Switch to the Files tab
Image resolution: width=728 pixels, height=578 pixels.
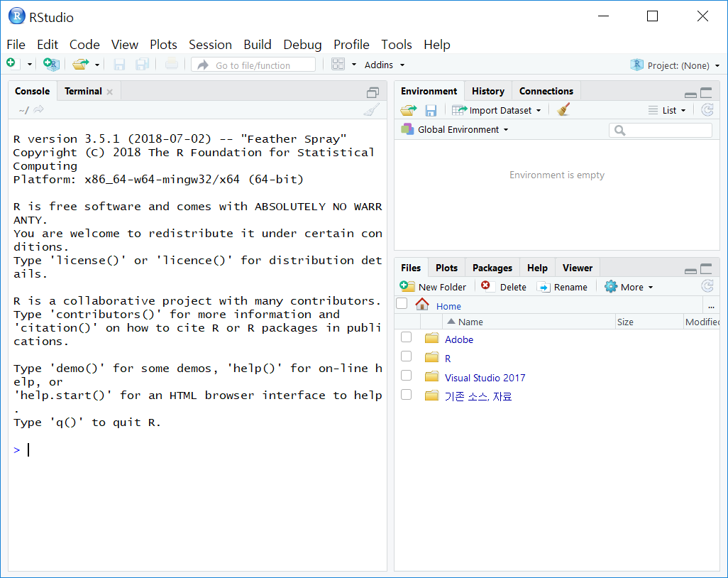pos(410,268)
